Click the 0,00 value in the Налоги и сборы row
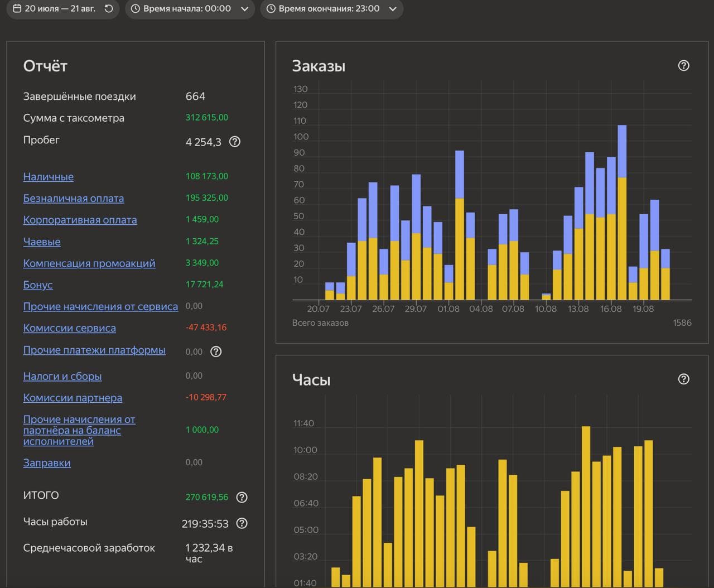The image size is (714, 588). click(x=194, y=376)
